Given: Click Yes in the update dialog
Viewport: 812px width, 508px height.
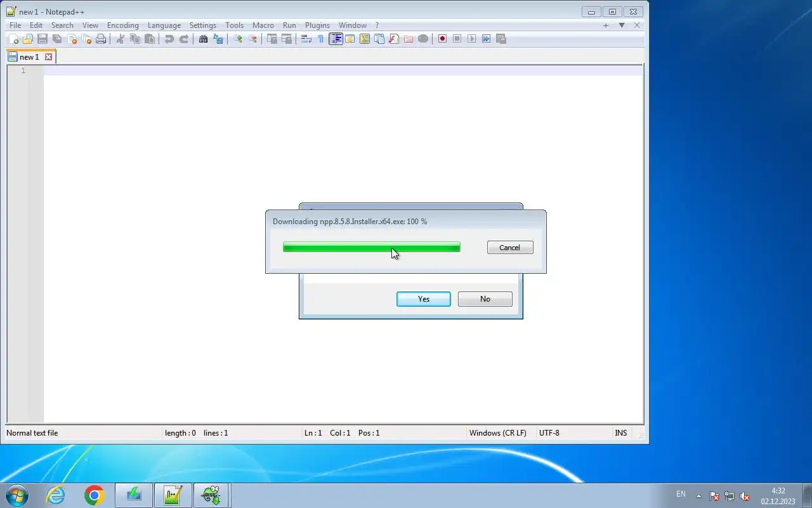Looking at the screenshot, I should click(424, 299).
